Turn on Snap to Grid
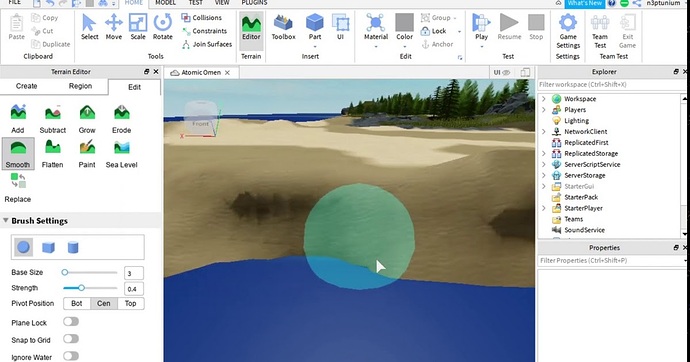 70,339
